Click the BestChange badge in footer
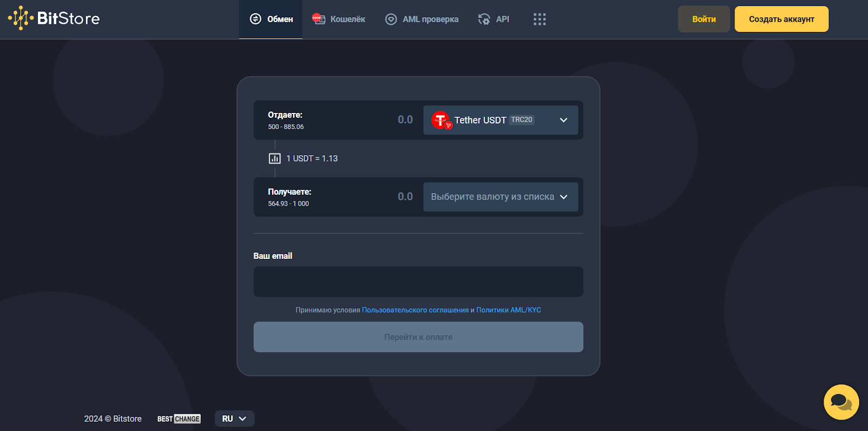 click(178, 419)
